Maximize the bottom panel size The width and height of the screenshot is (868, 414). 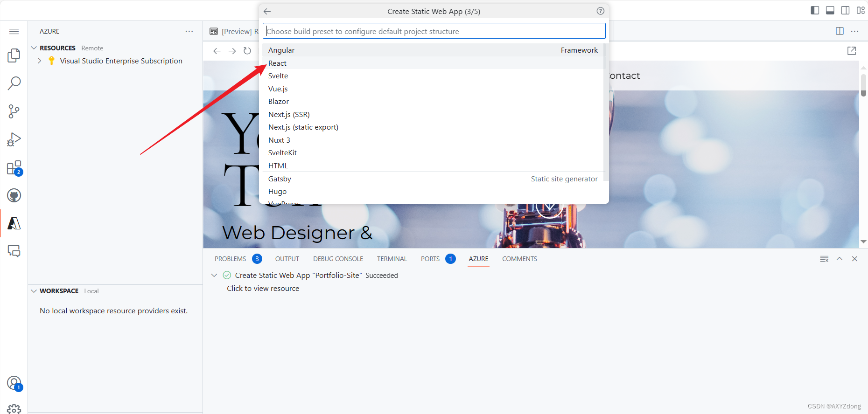(x=840, y=259)
